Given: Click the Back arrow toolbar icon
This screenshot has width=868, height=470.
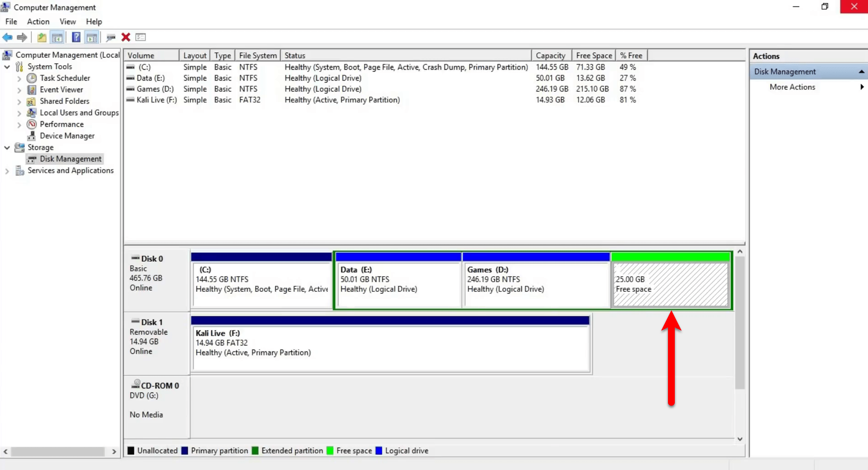Looking at the screenshot, I should point(7,37).
